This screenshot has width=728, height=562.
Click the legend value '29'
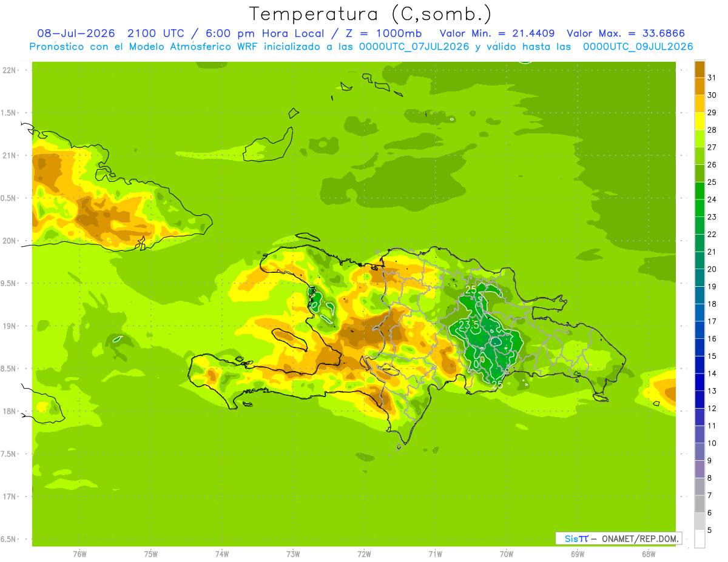[712, 112]
